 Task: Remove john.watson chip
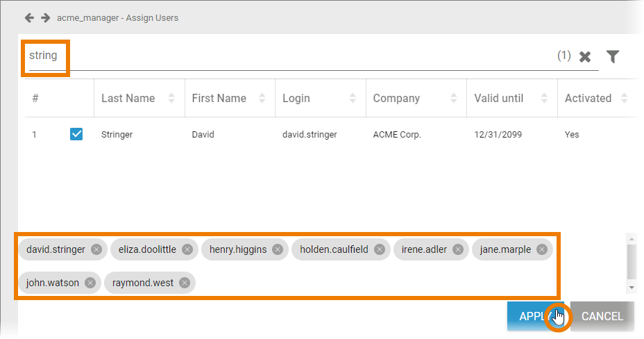[90, 283]
